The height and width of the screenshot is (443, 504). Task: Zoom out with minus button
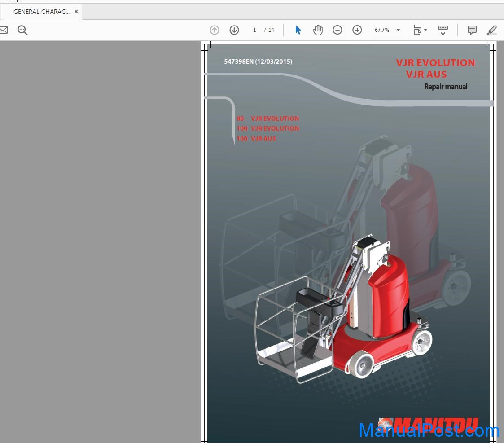[x=337, y=30]
